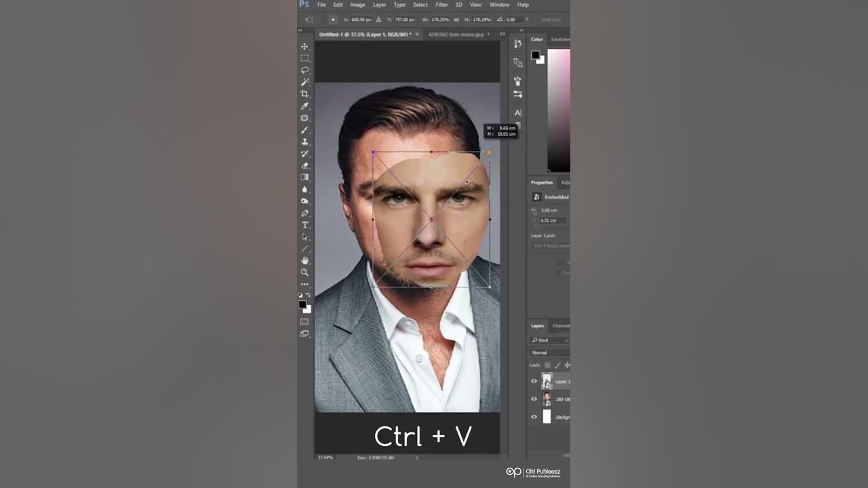Click the center transform pivot point

tap(431, 220)
